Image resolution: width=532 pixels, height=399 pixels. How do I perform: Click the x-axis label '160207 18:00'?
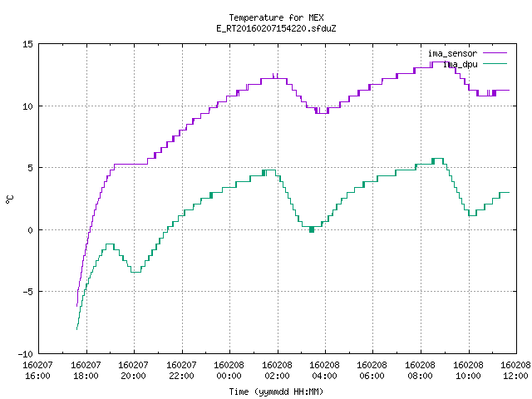[x=86, y=370]
